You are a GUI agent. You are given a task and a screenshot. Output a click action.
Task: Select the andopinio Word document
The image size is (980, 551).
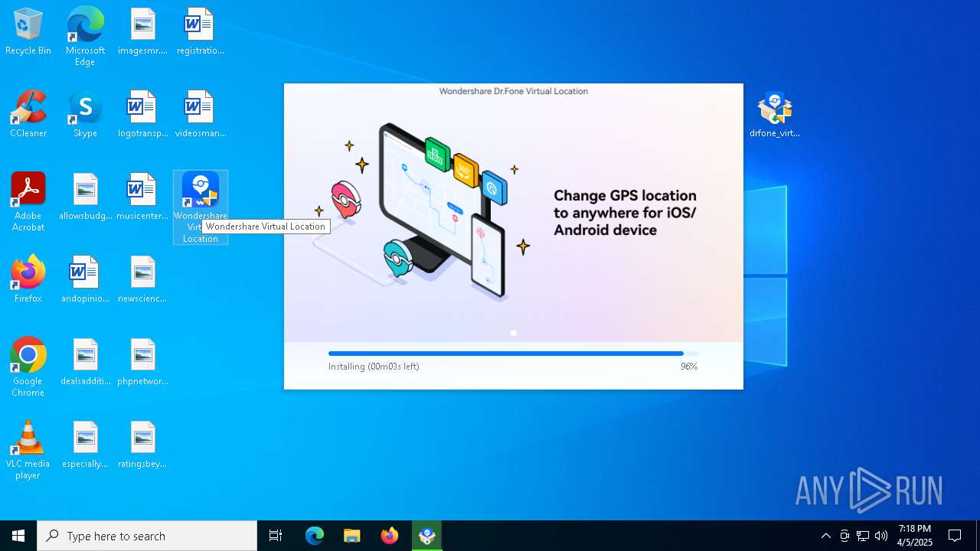[85, 279]
